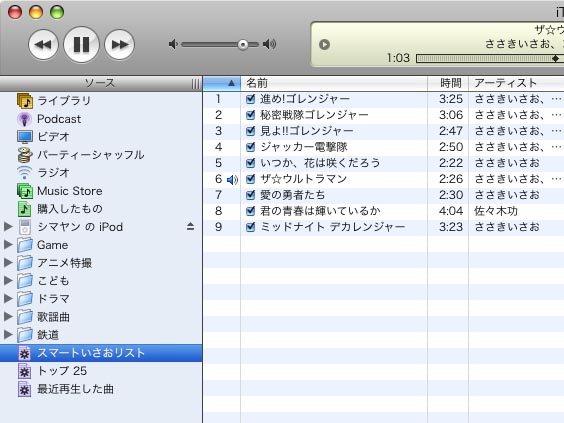Sort by 時間 column header
Viewport: 564px width, 423px height.
point(448,83)
